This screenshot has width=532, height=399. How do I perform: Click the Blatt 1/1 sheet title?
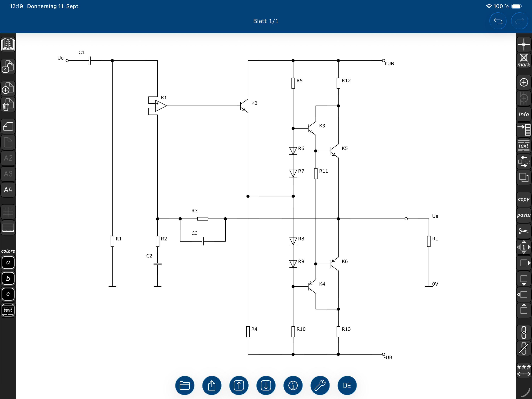(266, 21)
